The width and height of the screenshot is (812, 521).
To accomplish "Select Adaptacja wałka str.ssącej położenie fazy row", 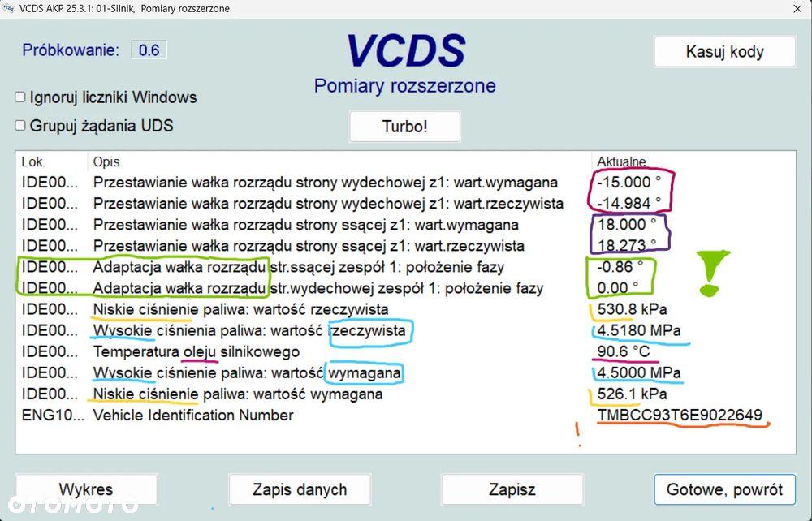I will (405, 267).
